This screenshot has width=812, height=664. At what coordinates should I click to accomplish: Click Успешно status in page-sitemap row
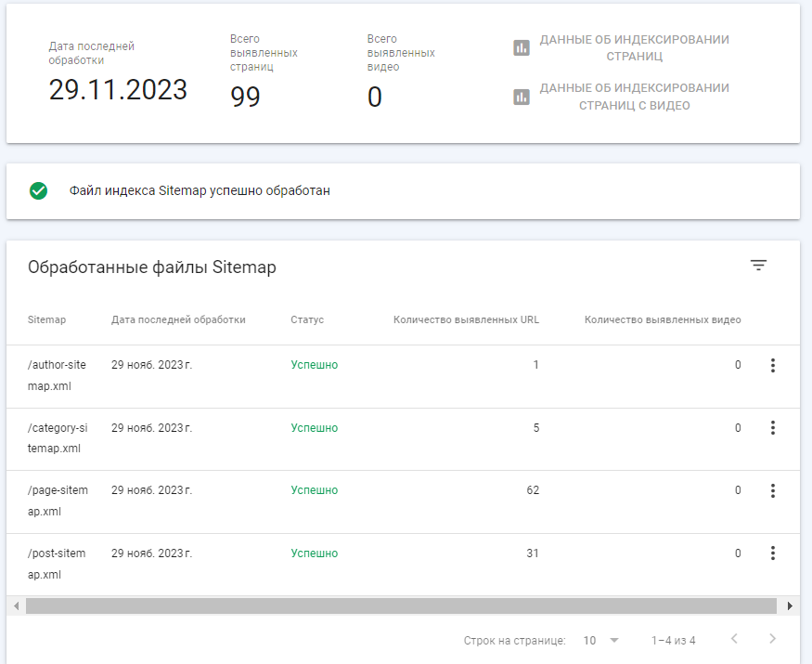(315, 490)
